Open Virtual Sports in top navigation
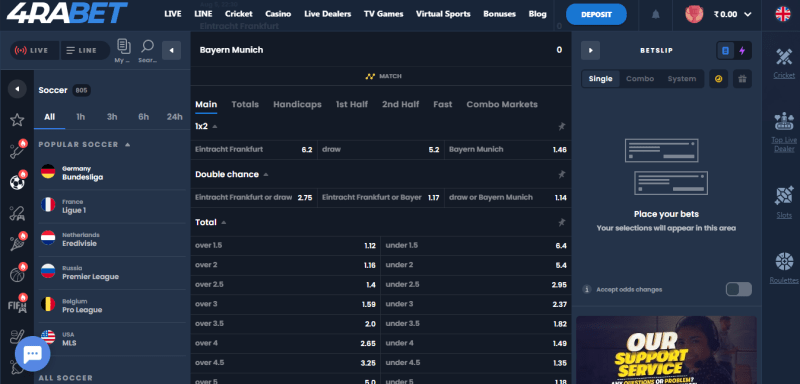800x384 pixels. 443,14
